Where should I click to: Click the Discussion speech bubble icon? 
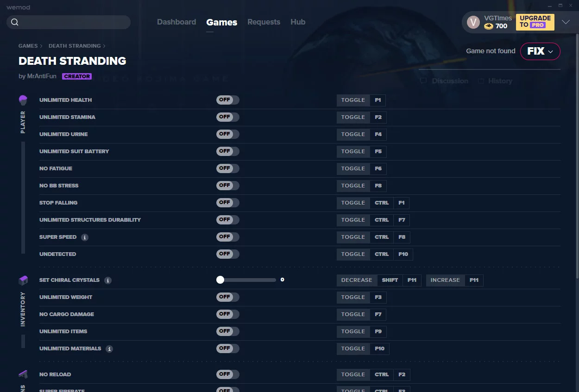tap(423, 81)
